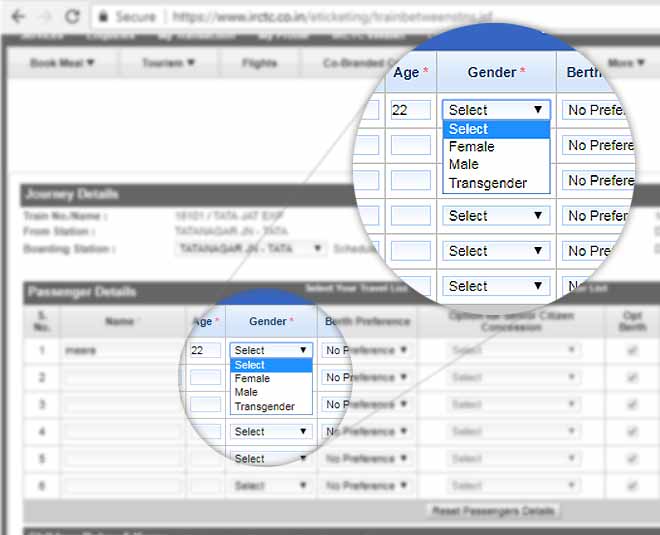Image resolution: width=660 pixels, height=535 pixels.
Task: Choose Transgender in the Passenger Details table gender list
Action: click(271, 407)
